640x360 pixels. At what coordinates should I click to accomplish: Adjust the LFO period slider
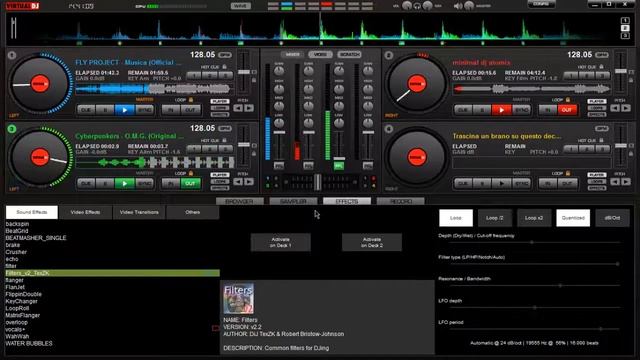click(x=534, y=329)
